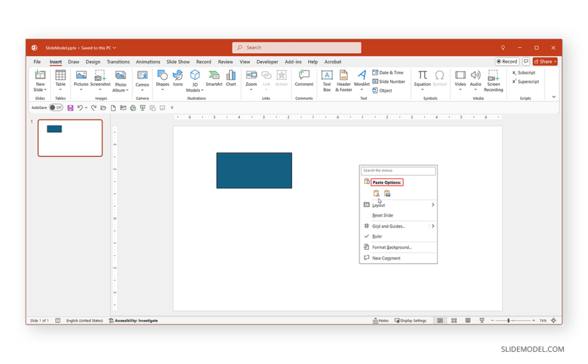Open the File tab
588x364 pixels.
click(37, 62)
